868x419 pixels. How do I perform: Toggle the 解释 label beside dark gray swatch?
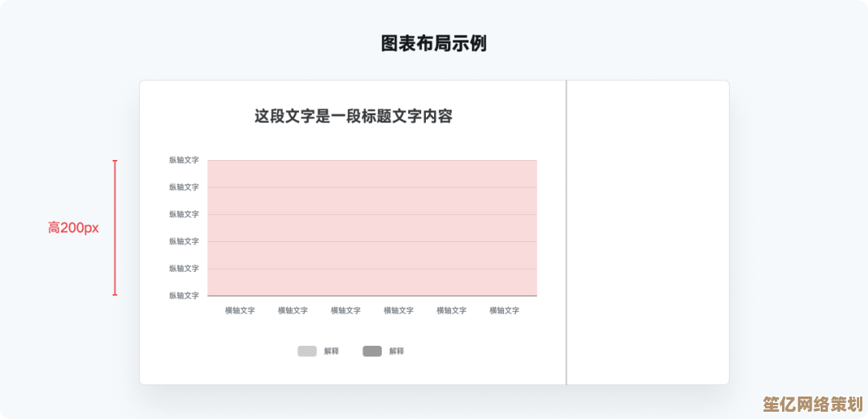point(396,351)
